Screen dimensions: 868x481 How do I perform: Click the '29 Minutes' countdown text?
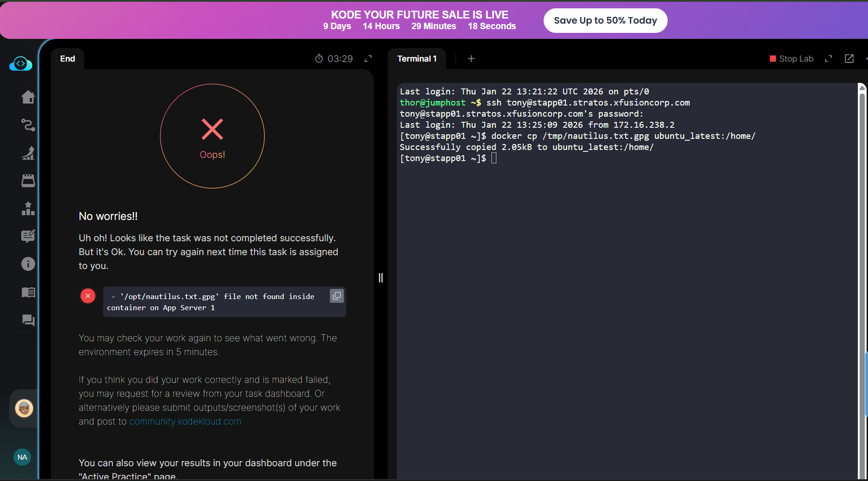point(434,26)
